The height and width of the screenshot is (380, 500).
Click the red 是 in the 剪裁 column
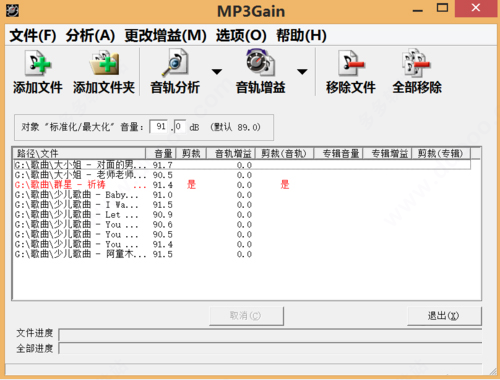click(x=191, y=185)
